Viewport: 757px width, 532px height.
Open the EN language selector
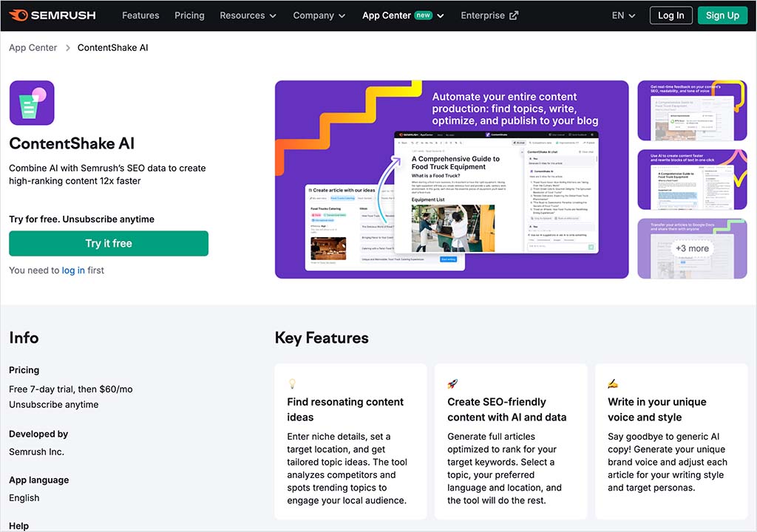623,16
